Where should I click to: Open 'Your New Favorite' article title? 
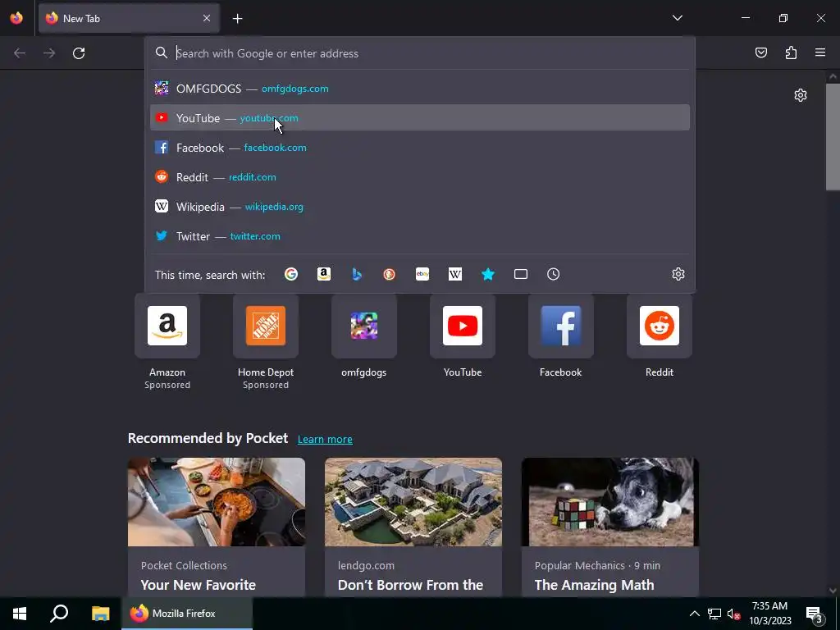coord(199,585)
